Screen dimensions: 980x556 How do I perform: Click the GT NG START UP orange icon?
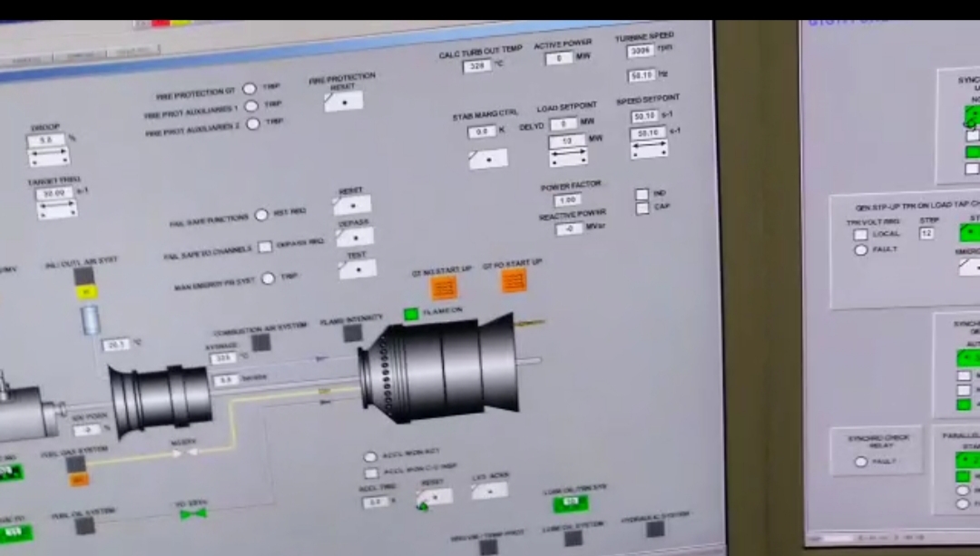(444, 288)
